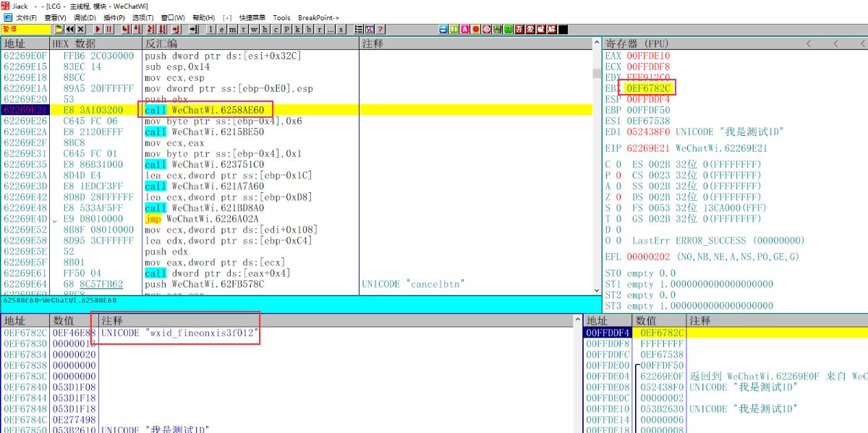Click the red '爱' plugin icon
The image size is (868, 433).
(530, 29)
